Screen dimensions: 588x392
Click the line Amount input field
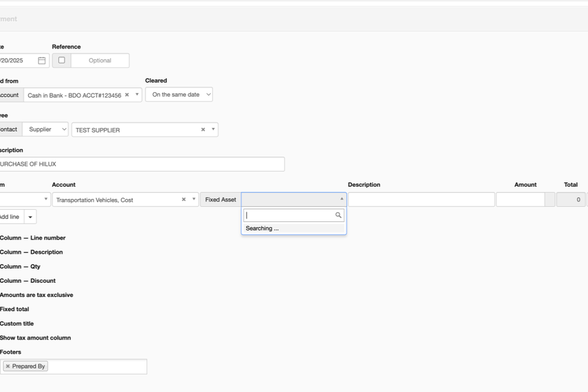pos(520,200)
